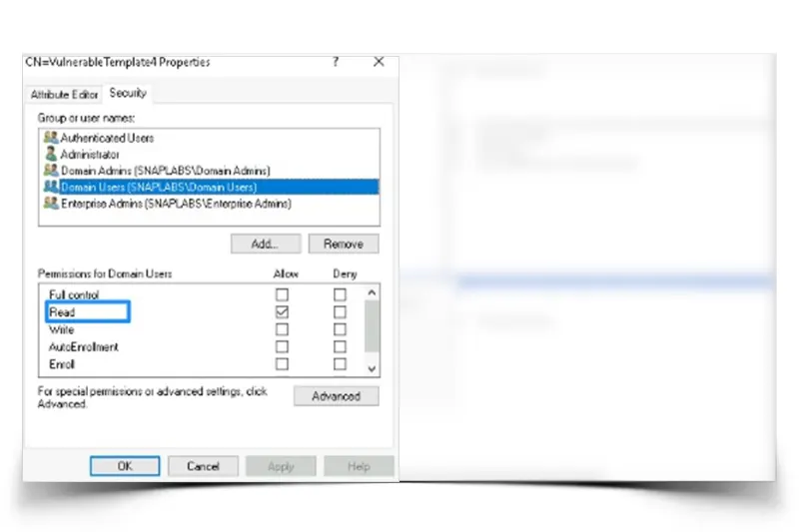799x532 pixels.
Task: Click the AutoEnrollment permission label
Action: 84,346
